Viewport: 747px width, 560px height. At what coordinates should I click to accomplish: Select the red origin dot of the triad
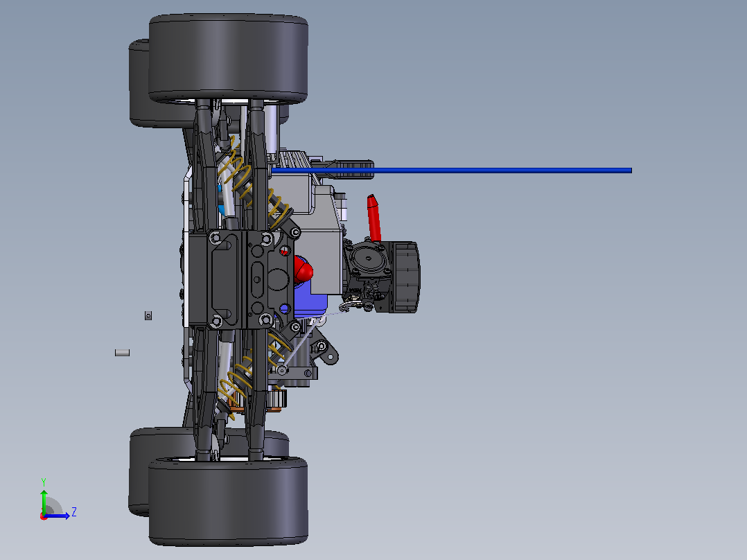pos(44,516)
